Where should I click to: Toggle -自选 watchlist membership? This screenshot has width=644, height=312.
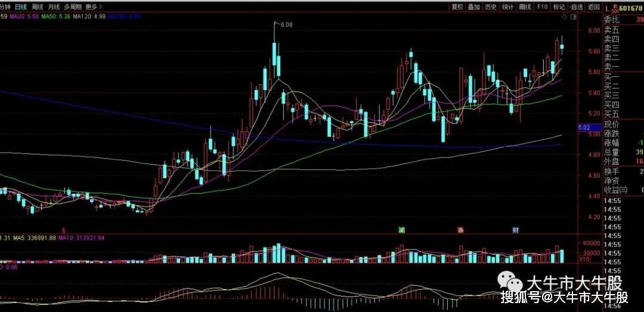coord(575,7)
